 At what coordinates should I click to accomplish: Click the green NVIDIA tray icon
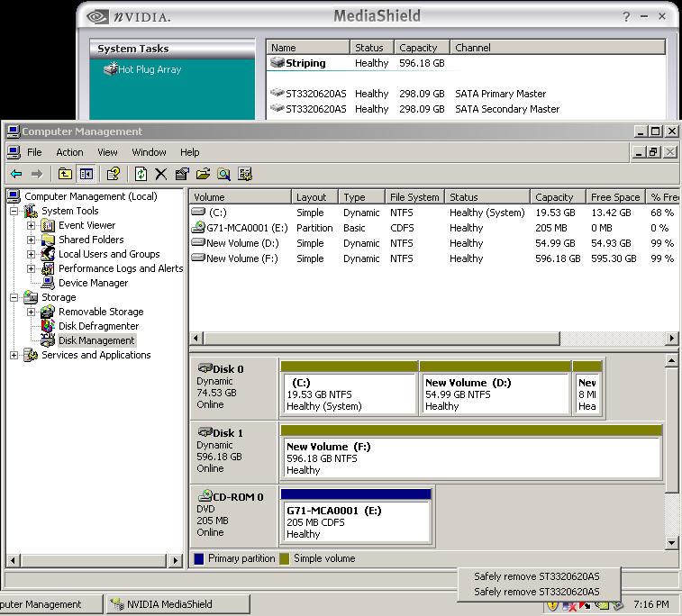[603, 605]
